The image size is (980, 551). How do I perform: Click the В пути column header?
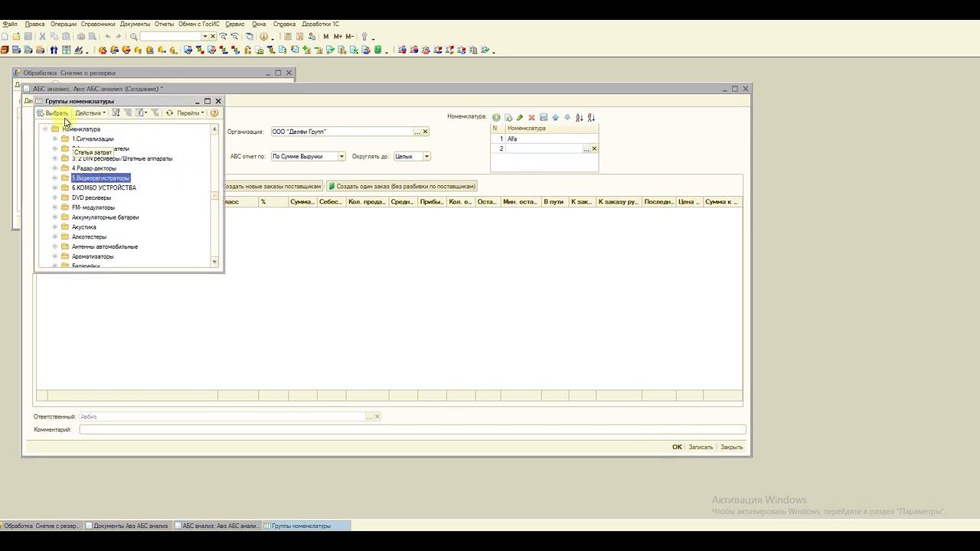click(x=554, y=202)
